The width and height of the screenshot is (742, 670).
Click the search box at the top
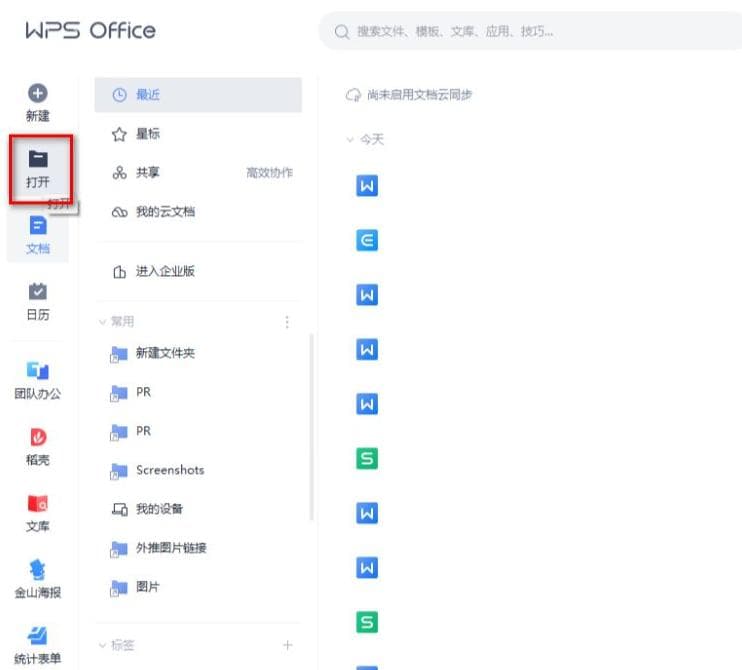coord(530,31)
